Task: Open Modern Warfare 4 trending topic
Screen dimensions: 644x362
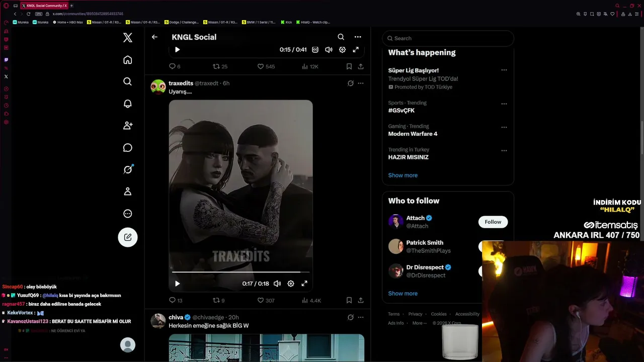Action: [x=413, y=134]
